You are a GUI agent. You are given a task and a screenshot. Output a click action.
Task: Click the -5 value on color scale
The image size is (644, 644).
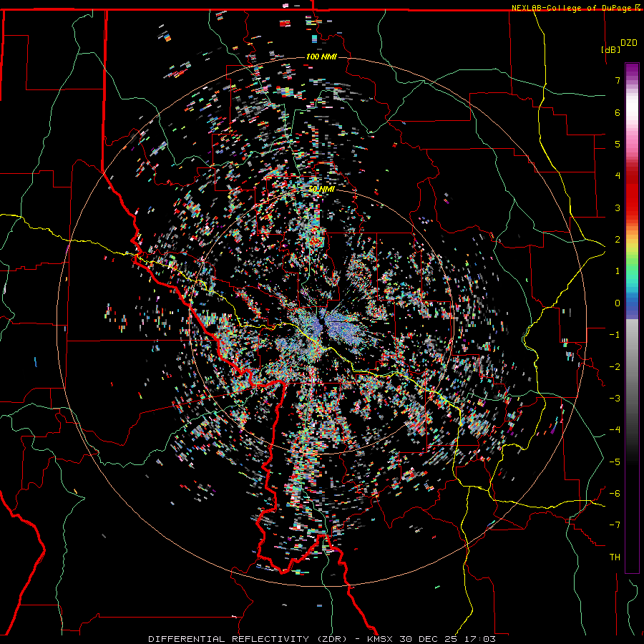pos(615,462)
